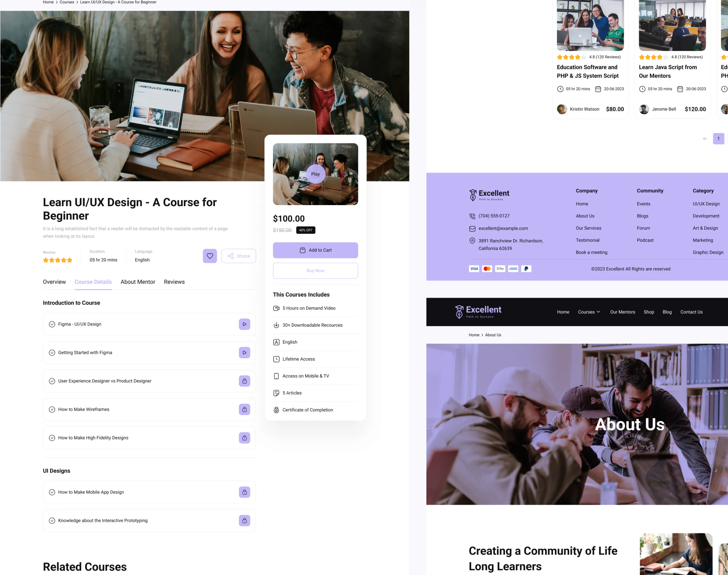Switch to the Reviews tab

[174, 282]
